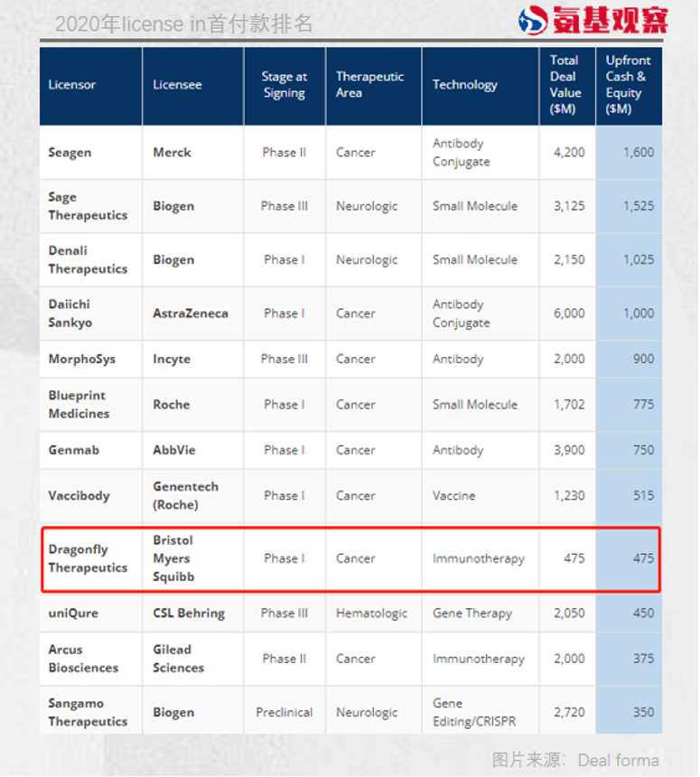Select the 1,600 upfront cash value
The height and width of the screenshot is (777, 700).
[x=638, y=153]
